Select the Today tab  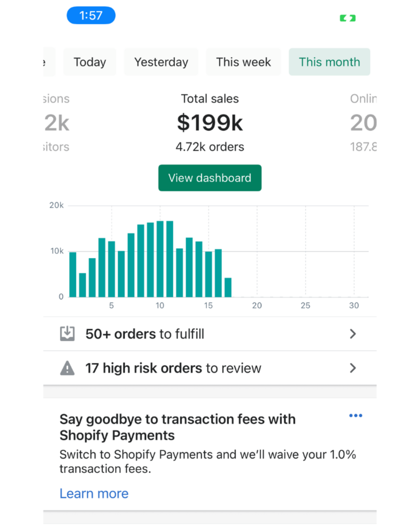pos(90,62)
